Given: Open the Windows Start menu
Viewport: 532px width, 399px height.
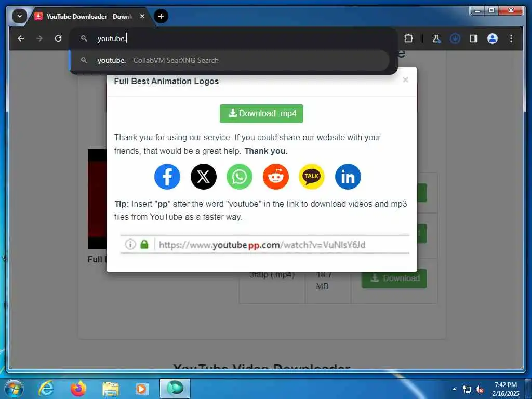Looking at the screenshot, I should point(14,389).
